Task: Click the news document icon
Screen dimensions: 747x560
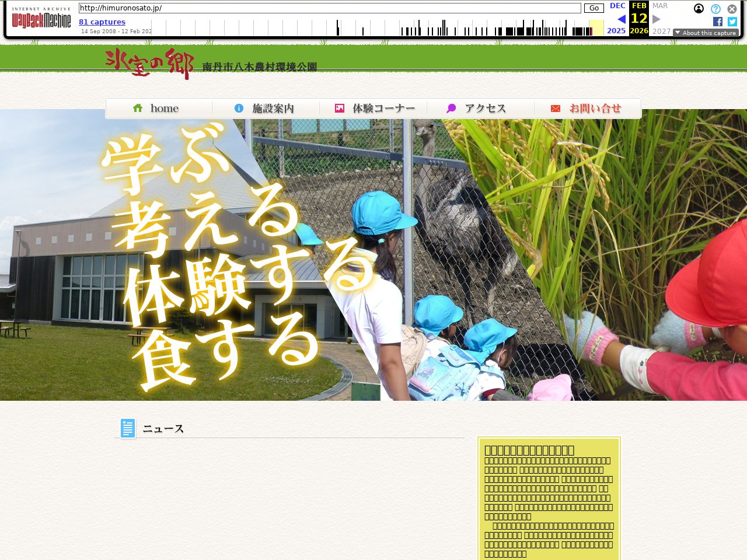Action: tap(128, 428)
